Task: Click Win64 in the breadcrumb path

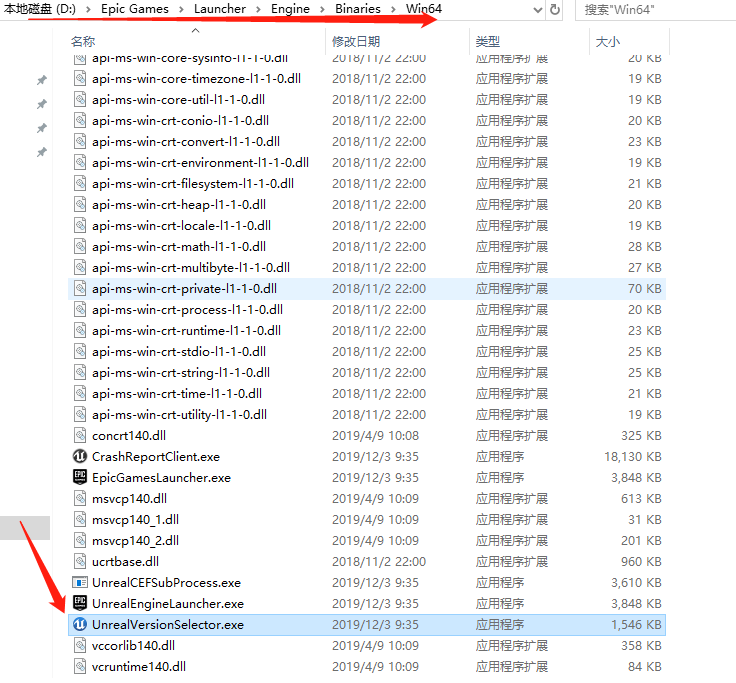Action: [x=424, y=9]
